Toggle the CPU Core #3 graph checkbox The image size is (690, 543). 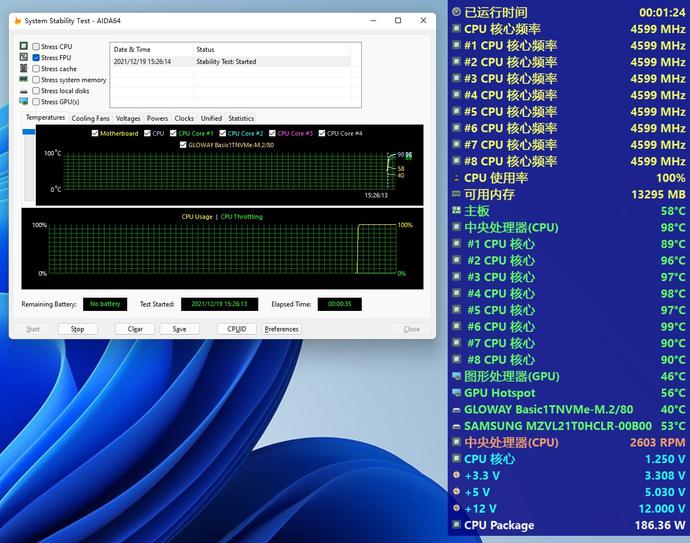click(x=272, y=133)
